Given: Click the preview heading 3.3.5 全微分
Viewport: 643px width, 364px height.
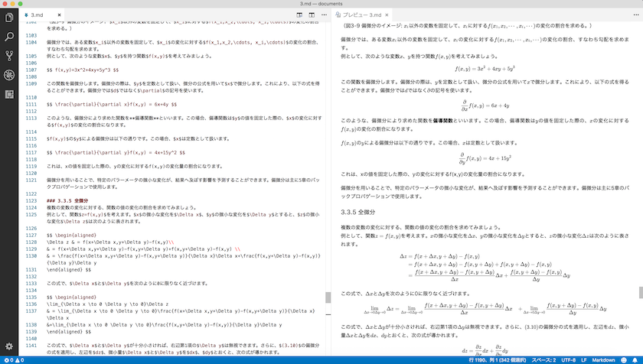Looking at the screenshot, I should click(357, 212).
